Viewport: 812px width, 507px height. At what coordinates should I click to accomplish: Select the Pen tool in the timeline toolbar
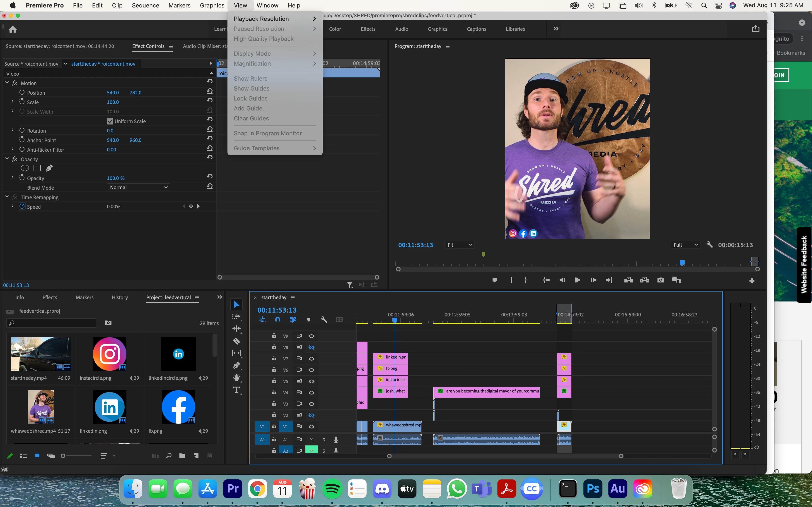237,366
